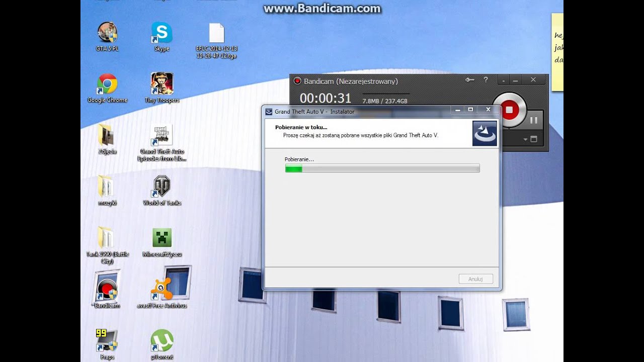Click the installer setup logo image

pos(485,133)
